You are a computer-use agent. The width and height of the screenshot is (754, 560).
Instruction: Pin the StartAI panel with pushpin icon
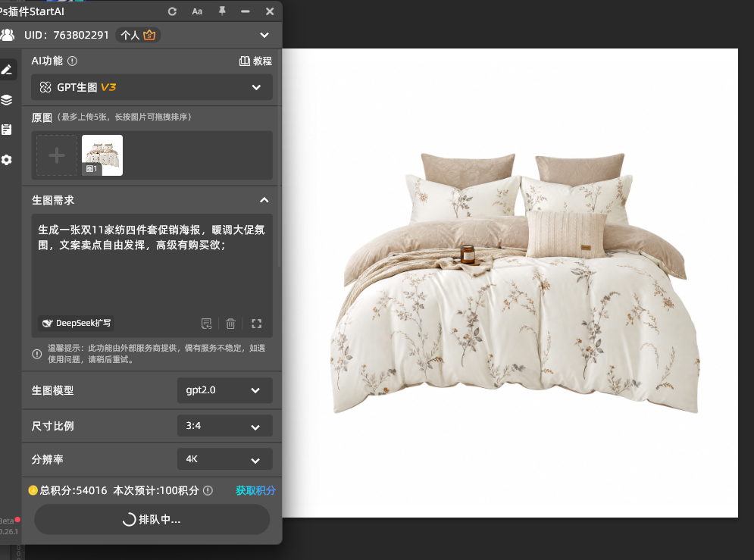point(222,11)
